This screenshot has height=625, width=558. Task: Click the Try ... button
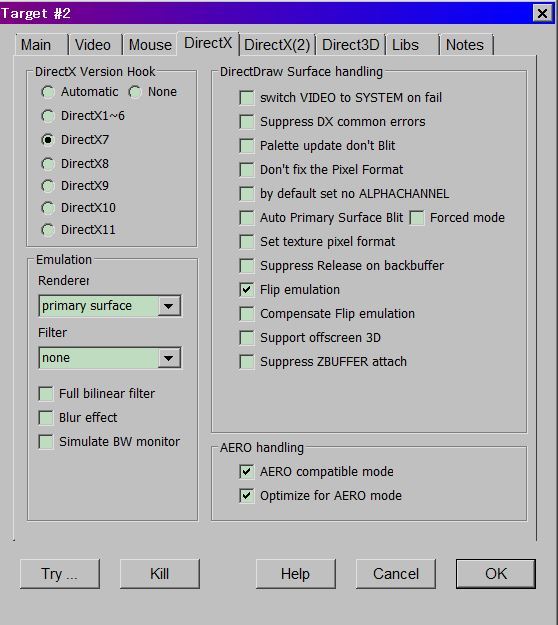60,574
